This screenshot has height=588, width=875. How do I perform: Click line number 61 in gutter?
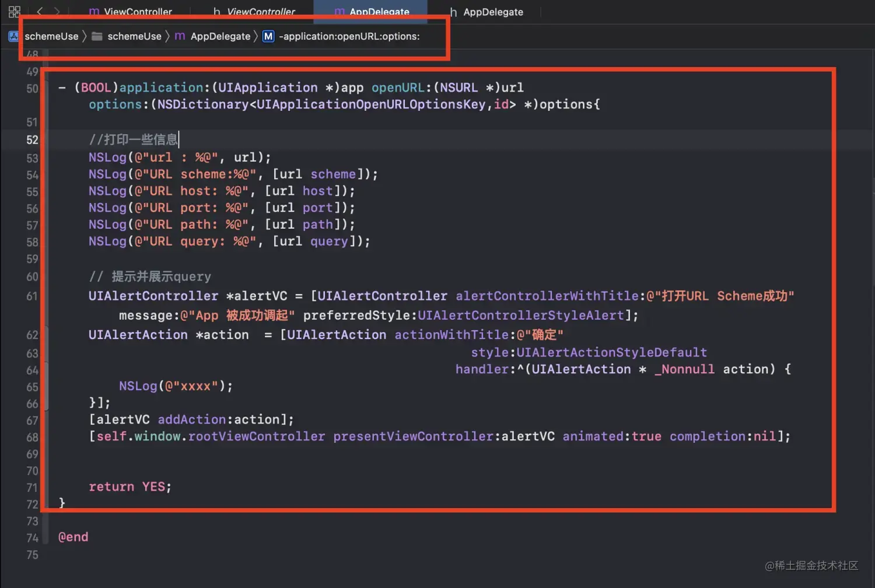(32, 296)
